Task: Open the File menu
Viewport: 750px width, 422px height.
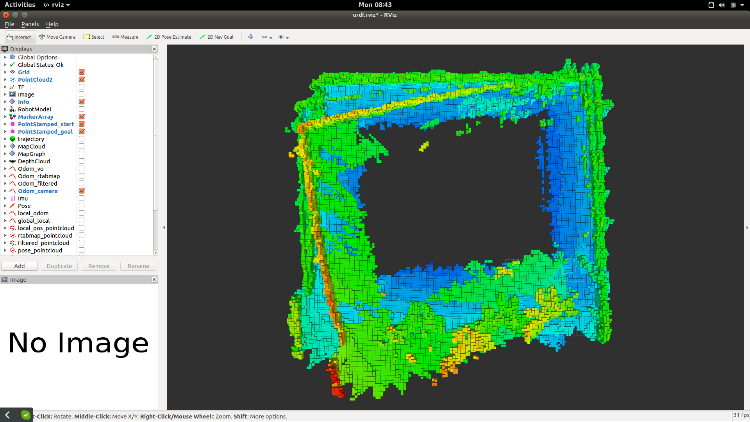Action: (x=9, y=23)
